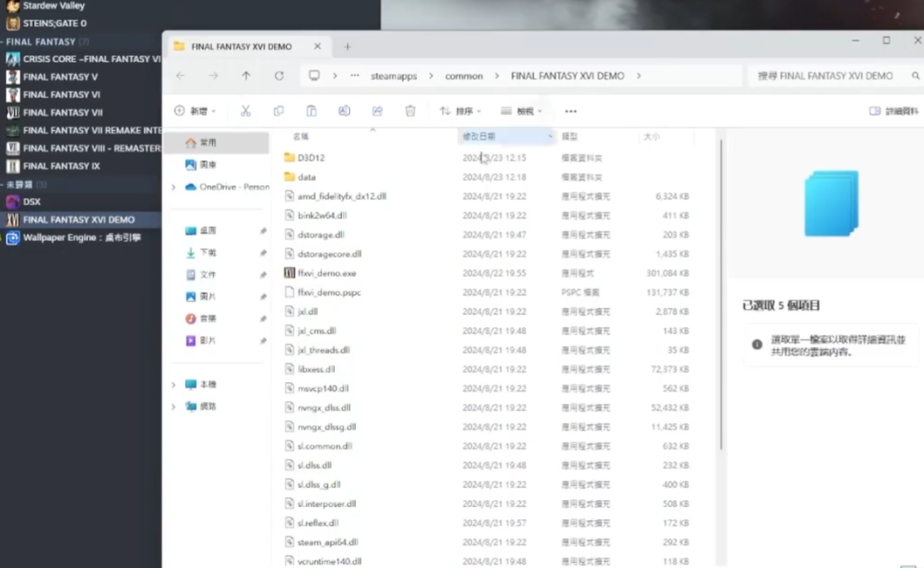Open the New item dropdown
Viewport: 924px width, 568px height.
(195, 111)
